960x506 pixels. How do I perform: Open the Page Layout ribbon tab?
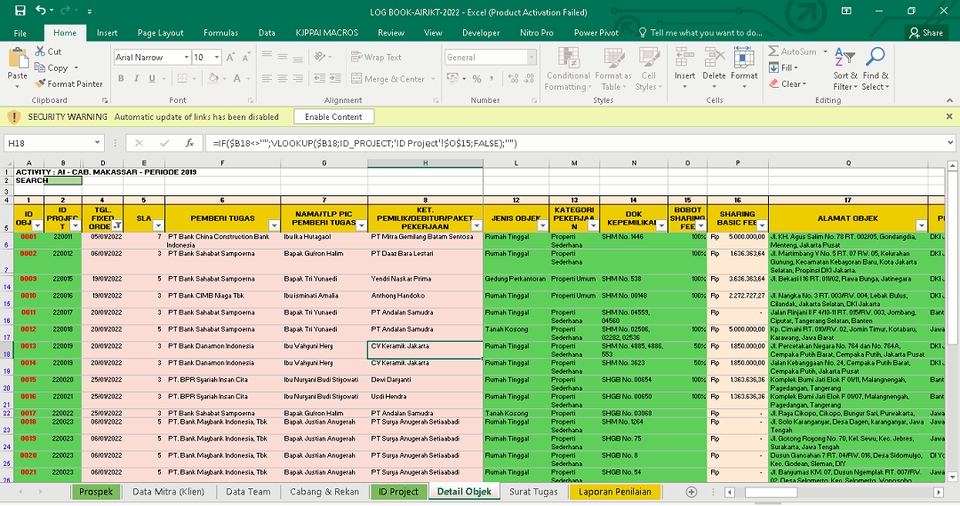(x=160, y=32)
